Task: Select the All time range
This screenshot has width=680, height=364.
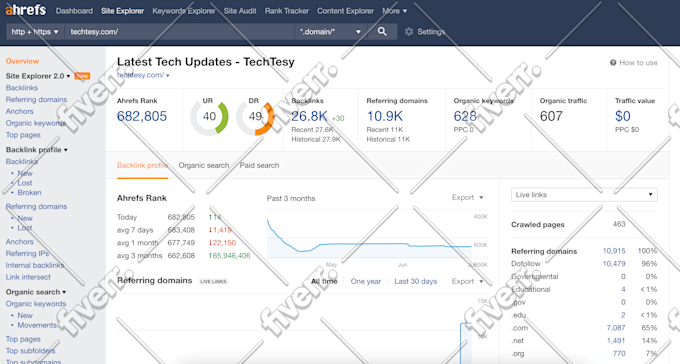Action: [x=324, y=281]
